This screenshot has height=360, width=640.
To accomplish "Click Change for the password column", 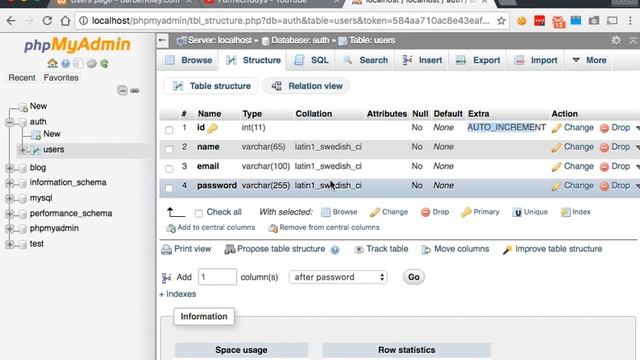I will pos(572,186).
